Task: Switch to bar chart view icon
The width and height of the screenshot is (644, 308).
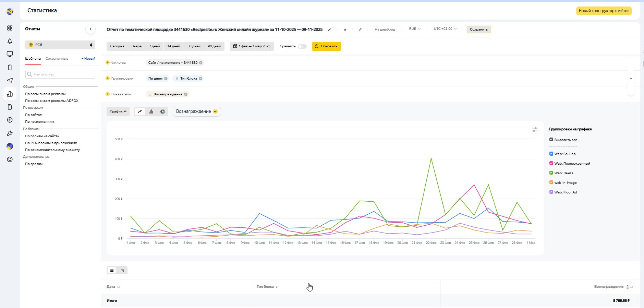Action: pos(151,111)
